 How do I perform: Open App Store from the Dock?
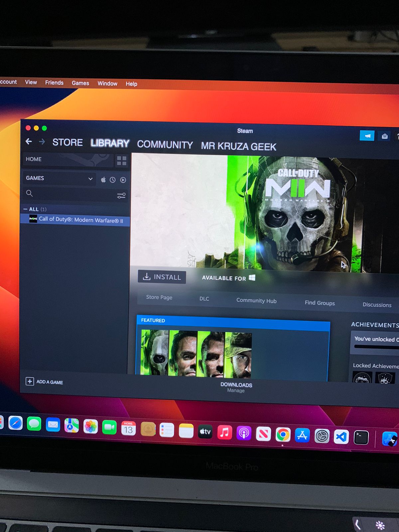click(302, 435)
